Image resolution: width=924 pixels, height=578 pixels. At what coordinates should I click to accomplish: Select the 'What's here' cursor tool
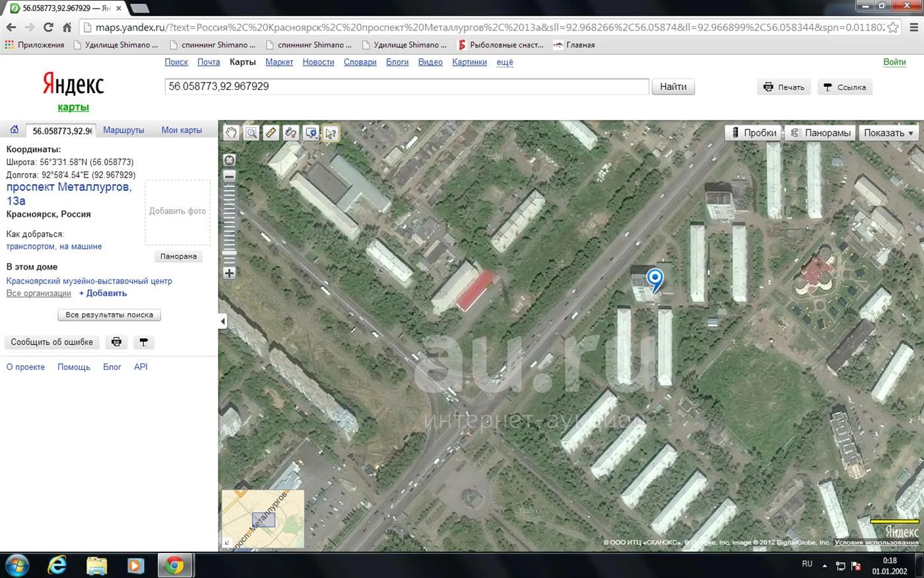(331, 133)
